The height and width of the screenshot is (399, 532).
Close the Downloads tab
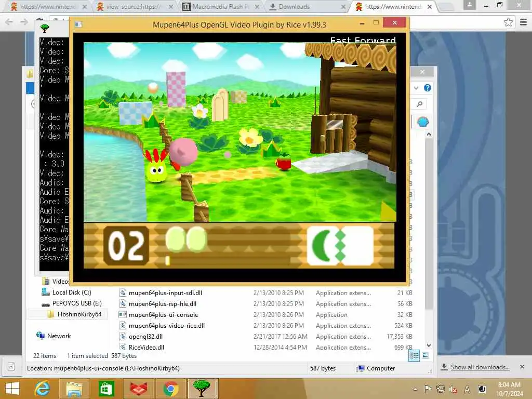point(343,6)
